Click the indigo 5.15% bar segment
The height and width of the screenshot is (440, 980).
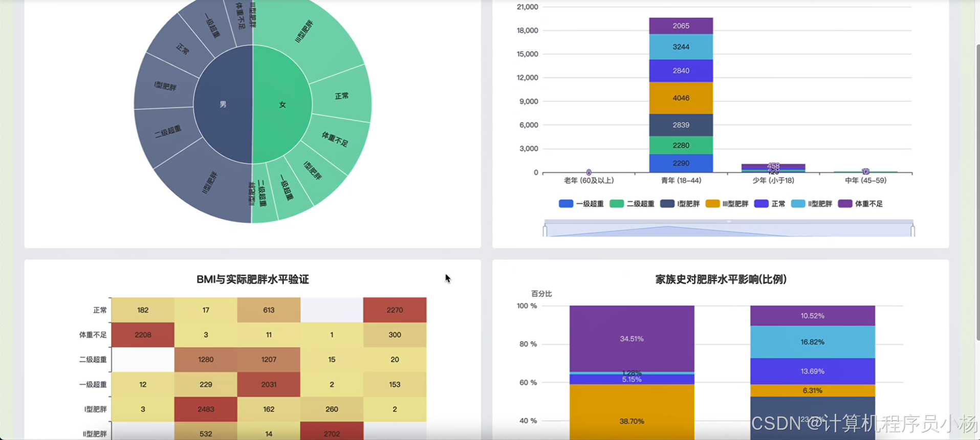point(632,380)
